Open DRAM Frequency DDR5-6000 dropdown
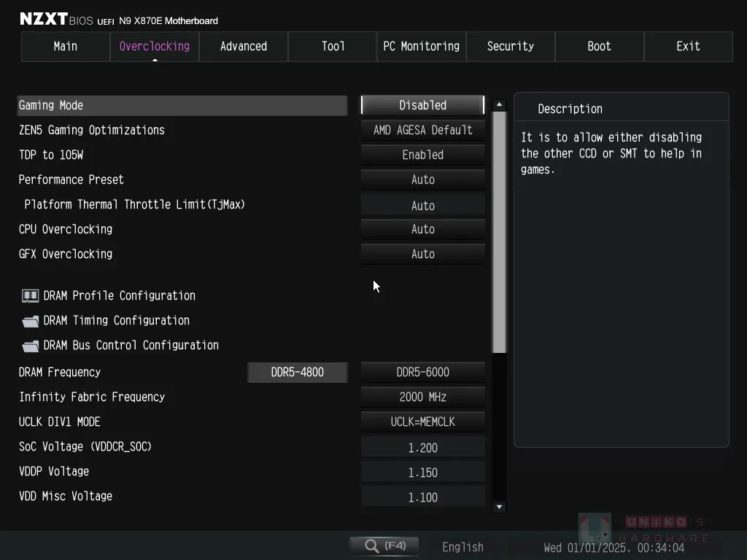This screenshot has height=560, width=747. click(423, 372)
